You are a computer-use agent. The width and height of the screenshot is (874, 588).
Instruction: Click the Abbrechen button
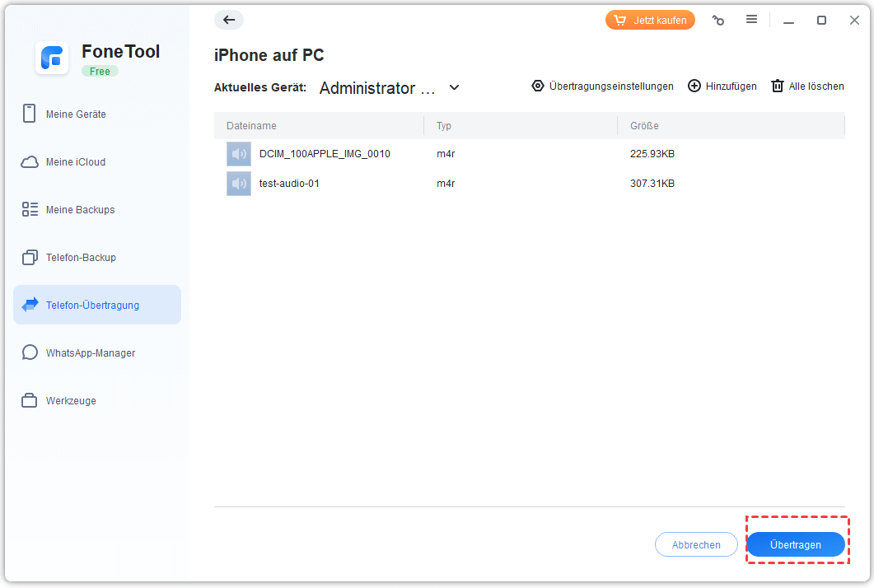(696, 544)
